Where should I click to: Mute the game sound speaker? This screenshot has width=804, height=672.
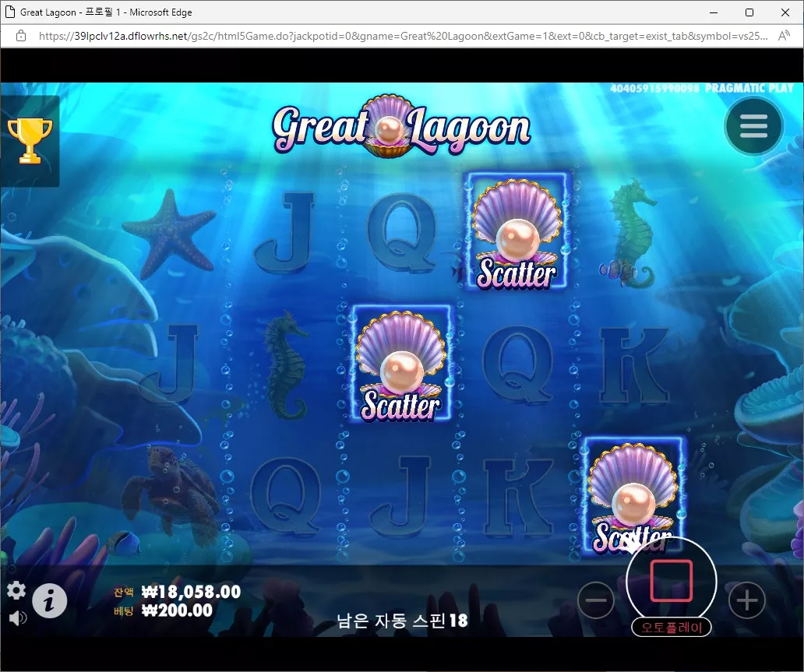click(x=17, y=618)
